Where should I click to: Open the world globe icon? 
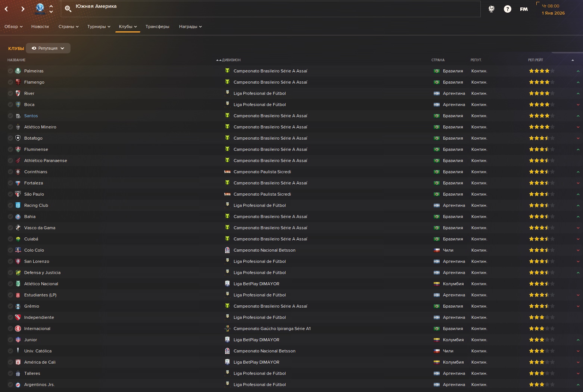492,9
